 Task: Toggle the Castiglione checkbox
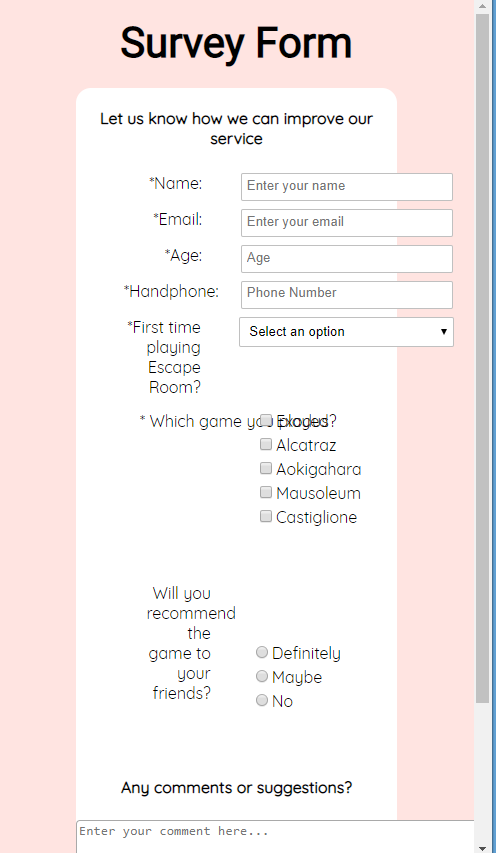click(266, 516)
